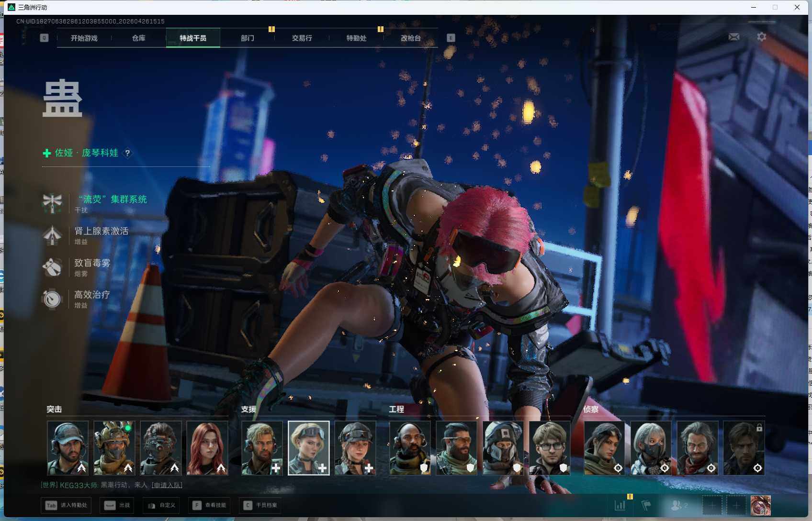Click the 查看技能 button
This screenshot has height=521, width=812.
pos(210,505)
